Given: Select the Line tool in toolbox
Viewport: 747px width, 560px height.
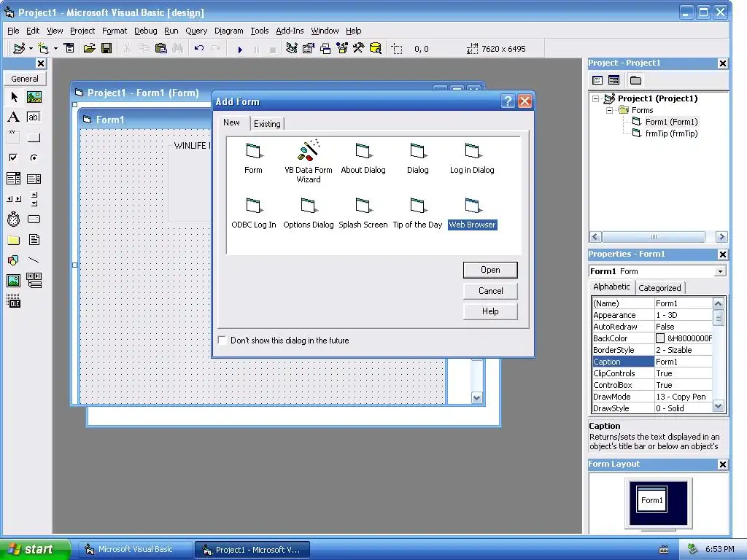Looking at the screenshot, I should 34,260.
